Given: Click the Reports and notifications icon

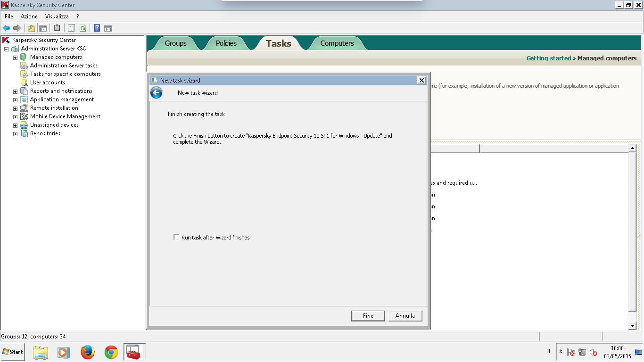Looking at the screenshot, I should click(x=24, y=91).
